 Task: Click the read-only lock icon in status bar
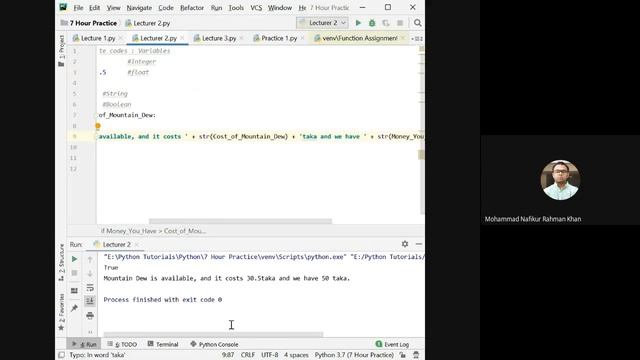(x=403, y=355)
